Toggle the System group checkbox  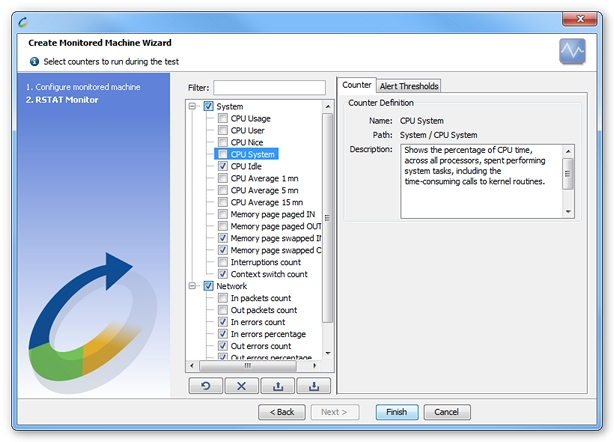[208, 106]
